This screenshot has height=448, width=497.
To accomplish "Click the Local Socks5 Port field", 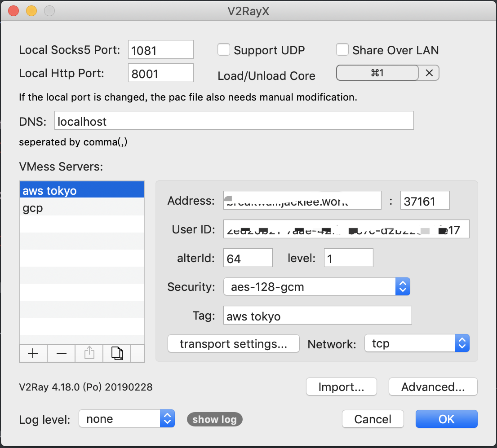I will tap(160, 50).
